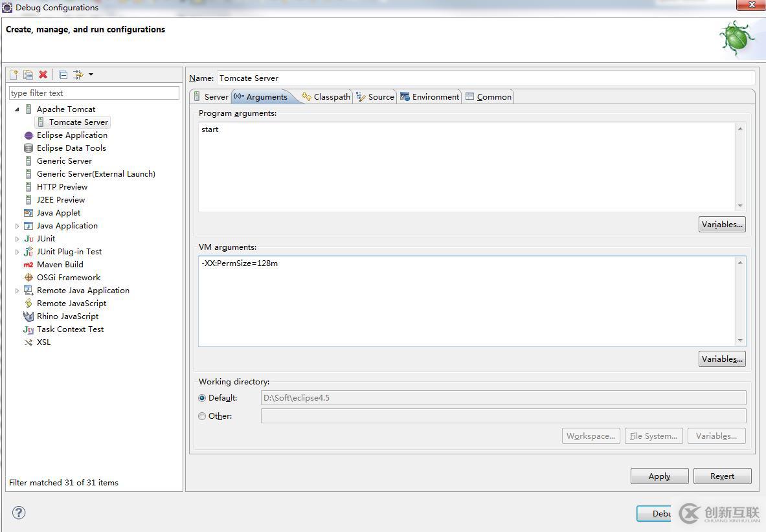Click the Other working directory text field
766x532 pixels.
point(504,416)
